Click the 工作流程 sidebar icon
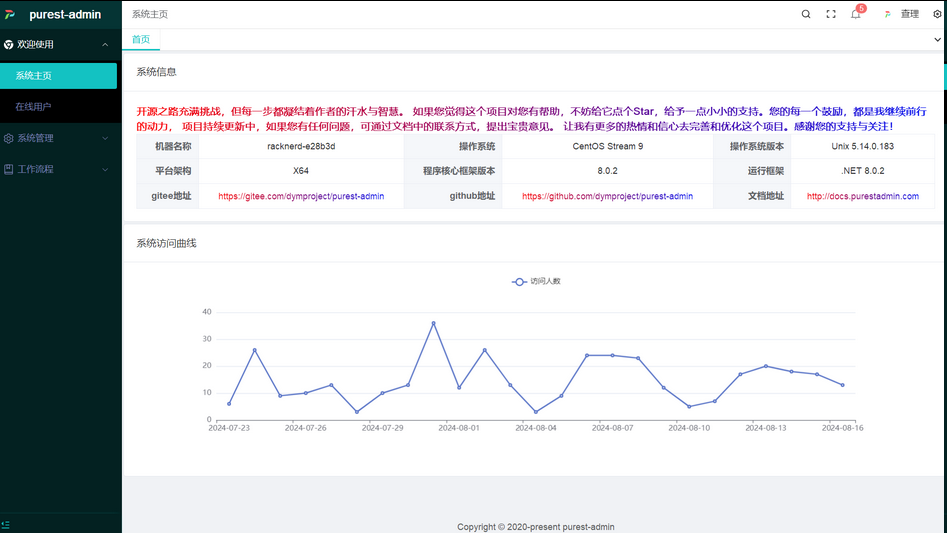 pos(9,169)
